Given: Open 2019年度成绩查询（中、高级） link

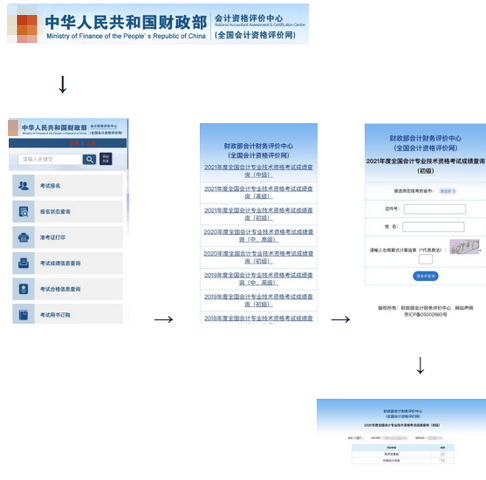Looking at the screenshot, I should point(258,279).
